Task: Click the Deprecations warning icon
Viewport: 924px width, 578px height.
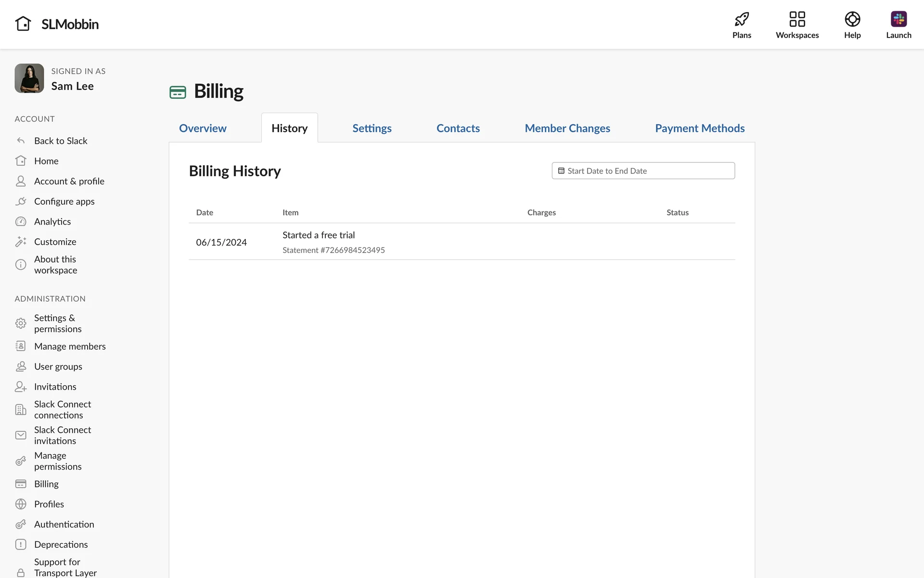Action: coord(21,544)
